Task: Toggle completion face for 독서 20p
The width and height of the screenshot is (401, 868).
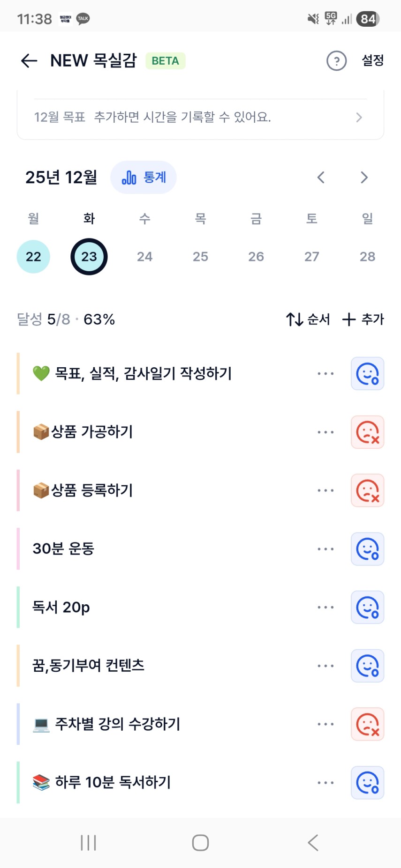Action: point(367,608)
